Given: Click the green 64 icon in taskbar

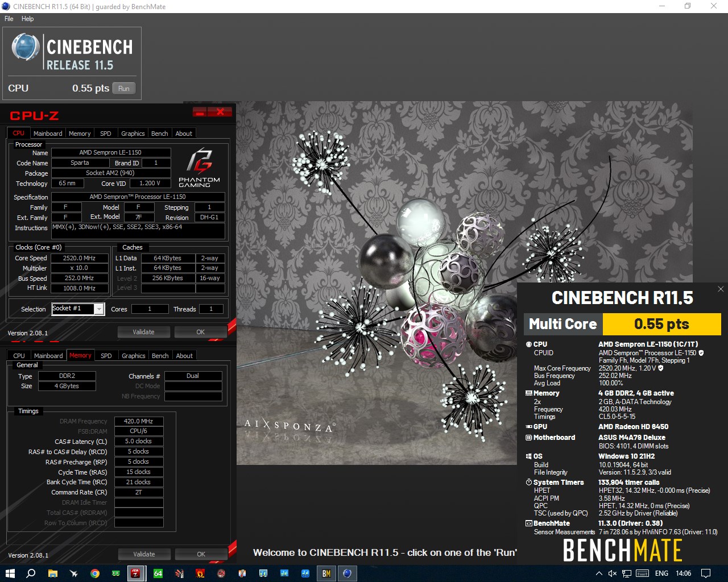Looking at the screenshot, I should [158, 573].
